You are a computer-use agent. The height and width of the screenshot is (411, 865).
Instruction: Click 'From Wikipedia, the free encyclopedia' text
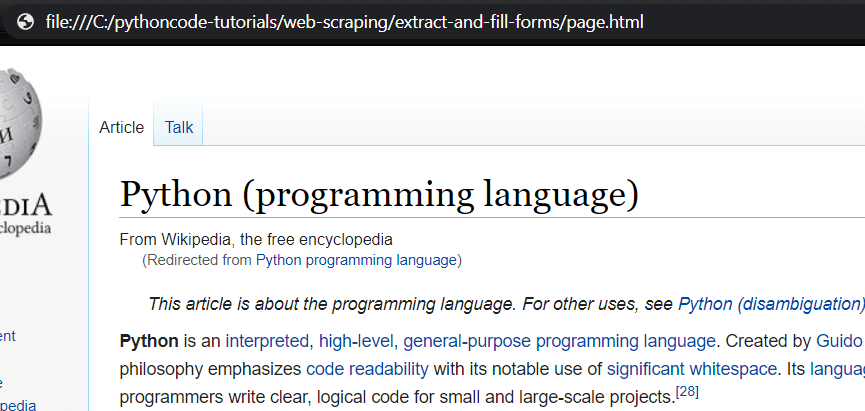point(256,240)
